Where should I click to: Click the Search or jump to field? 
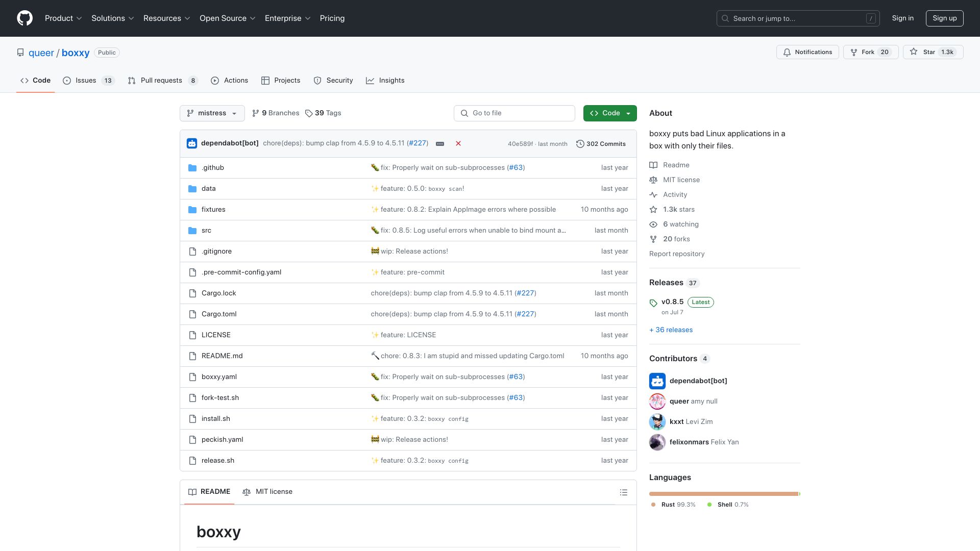798,18
